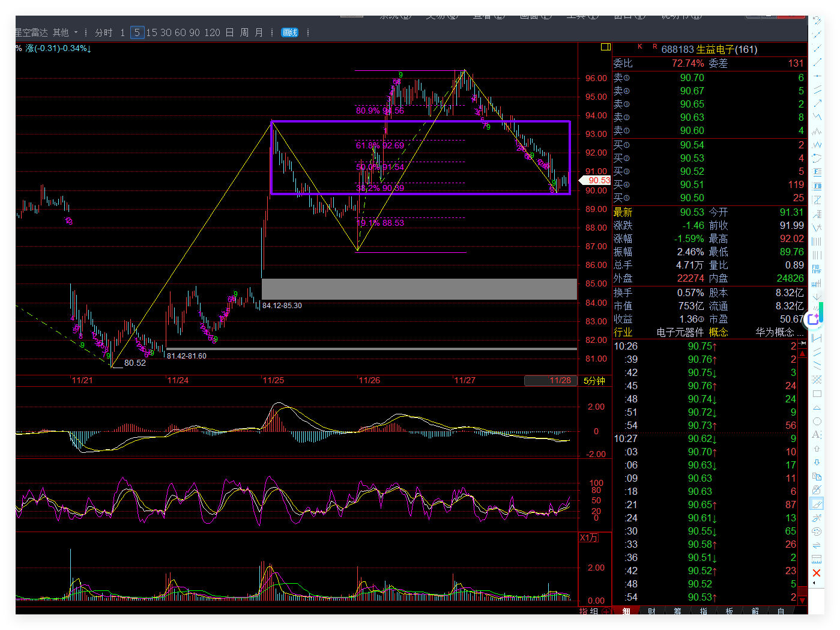
Task: Pick the arrow line drawing tool
Action: (x=817, y=104)
